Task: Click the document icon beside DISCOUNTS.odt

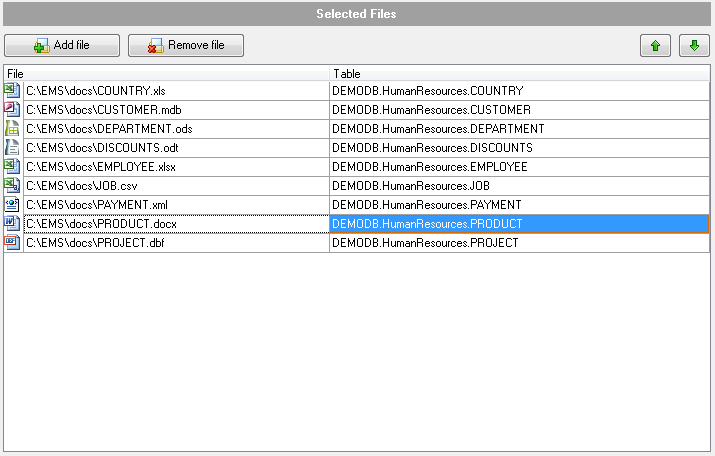Action: tap(12, 147)
